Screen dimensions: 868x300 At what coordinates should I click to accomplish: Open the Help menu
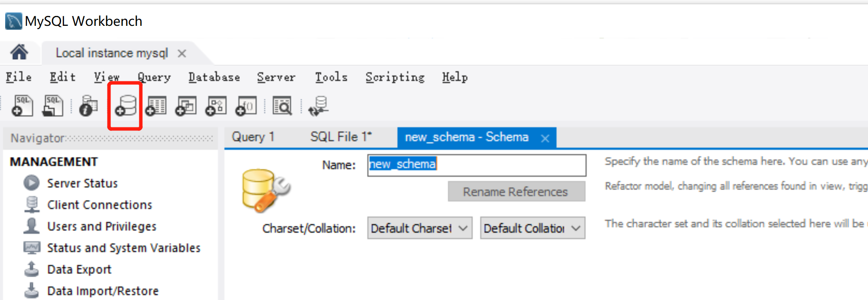pos(455,77)
